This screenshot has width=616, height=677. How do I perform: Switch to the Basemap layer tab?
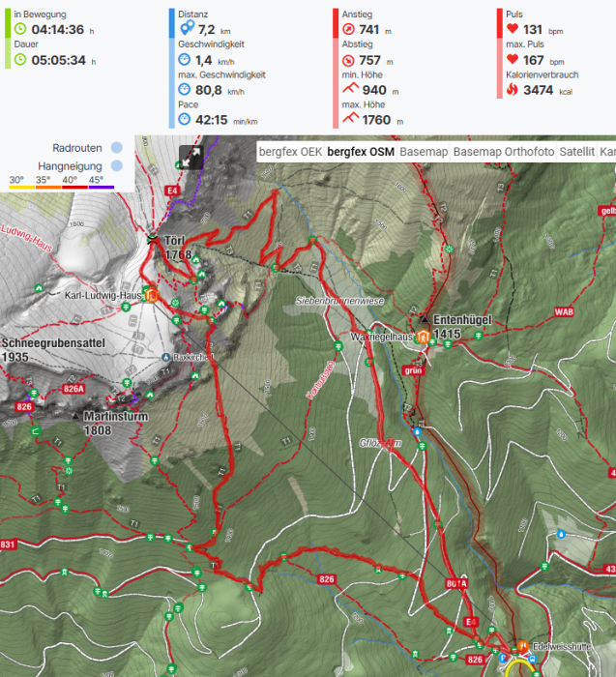click(424, 152)
